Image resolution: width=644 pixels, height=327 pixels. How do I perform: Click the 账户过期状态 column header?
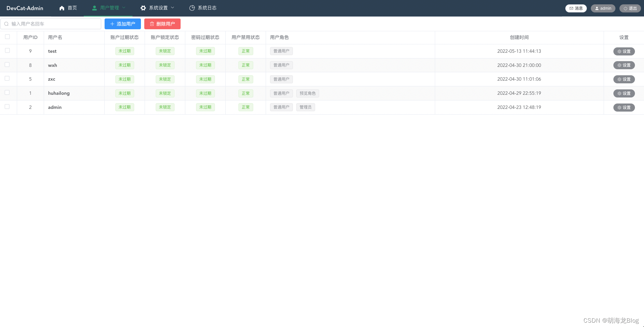pyautogui.click(x=124, y=37)
